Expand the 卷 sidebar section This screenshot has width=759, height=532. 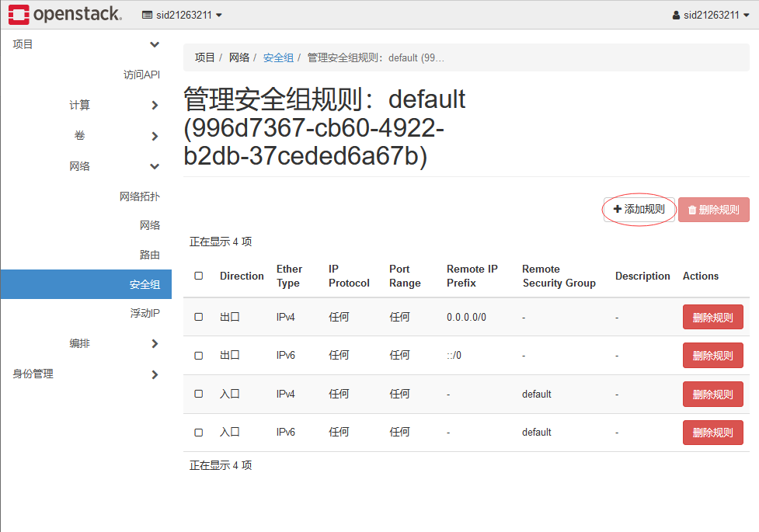click(x=117, y=136)
